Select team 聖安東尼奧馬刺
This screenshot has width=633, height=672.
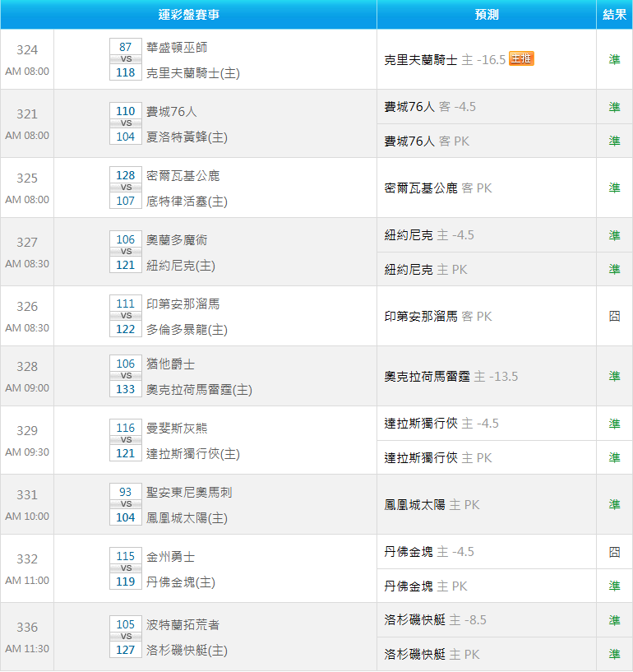pyautogui.click(x=189, y=493)
